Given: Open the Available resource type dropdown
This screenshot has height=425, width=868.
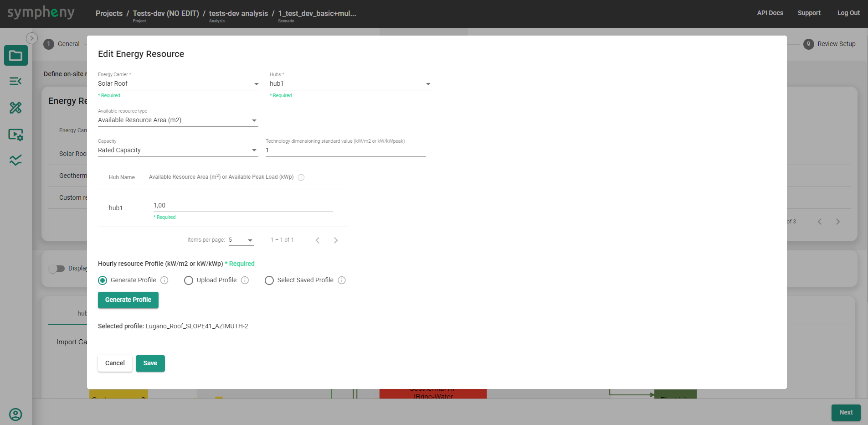Looking at the screenshot, I should click(178, 120).
